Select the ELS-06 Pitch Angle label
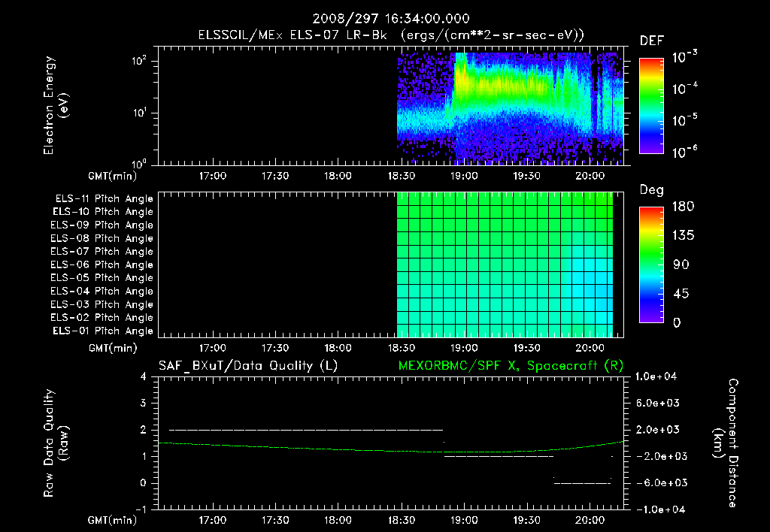Viewport: 770px width, 532px height. 102,264
